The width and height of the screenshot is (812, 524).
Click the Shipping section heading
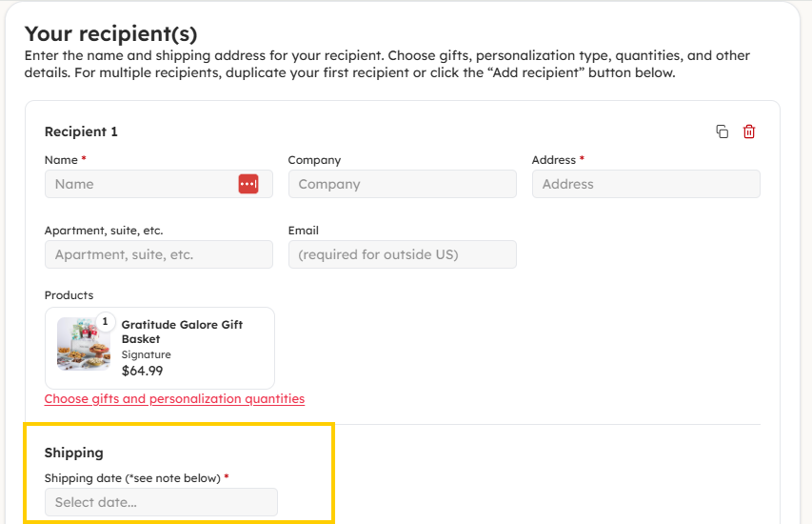click(73, 453)
